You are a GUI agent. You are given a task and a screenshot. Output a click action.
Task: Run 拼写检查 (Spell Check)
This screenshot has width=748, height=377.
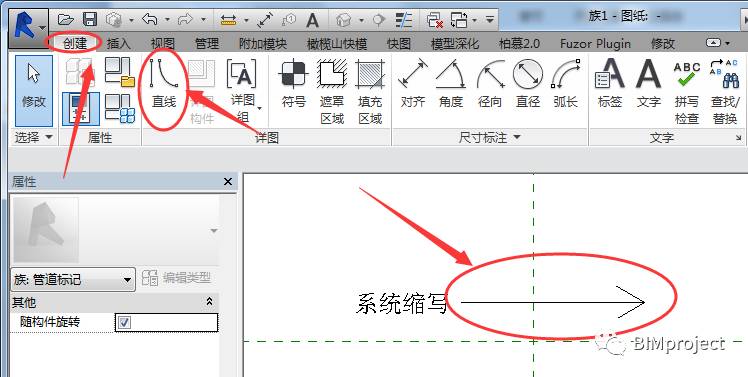[x=686, y=92]
